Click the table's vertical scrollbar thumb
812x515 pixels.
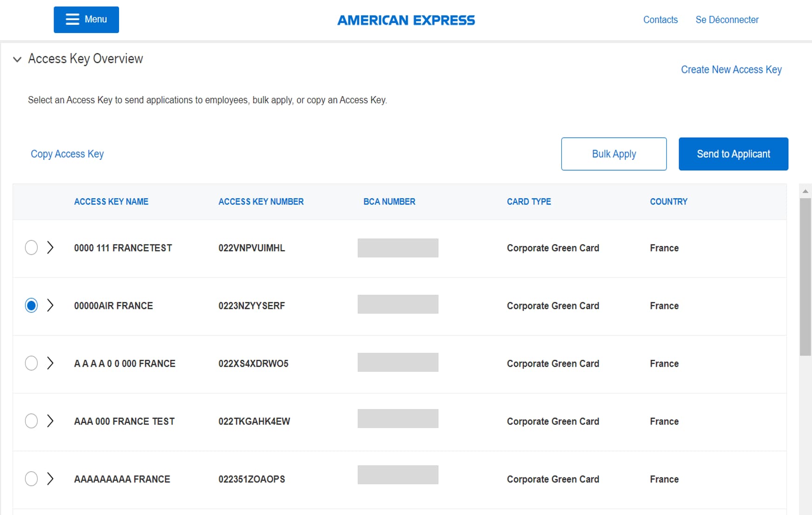tap(805, 277)
